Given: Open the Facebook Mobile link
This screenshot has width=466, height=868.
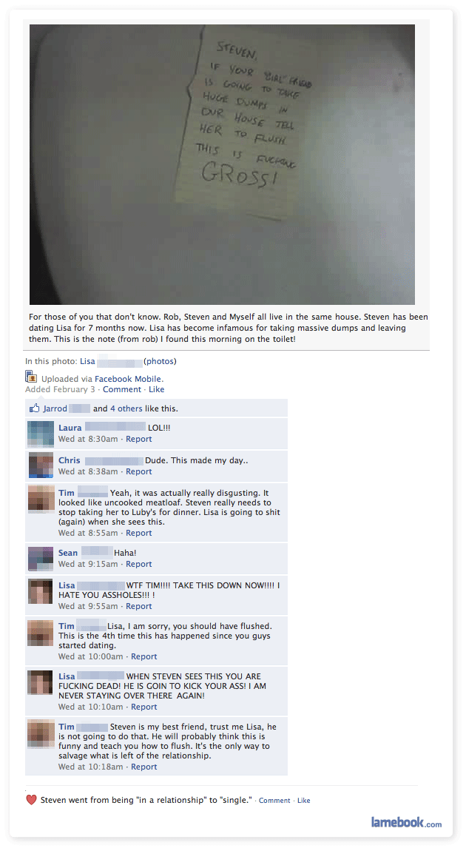Looking at the screenshot, I should pyautogui.click(x=128, y=379).
